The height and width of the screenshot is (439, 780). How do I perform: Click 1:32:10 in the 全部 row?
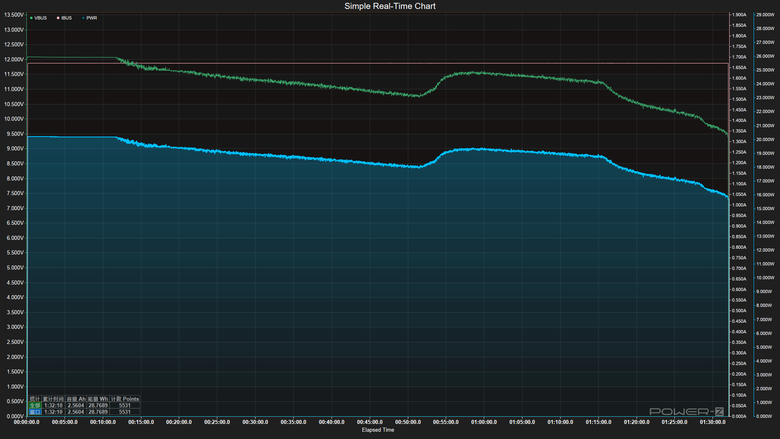pyautogui.click(x=53, y=405)
